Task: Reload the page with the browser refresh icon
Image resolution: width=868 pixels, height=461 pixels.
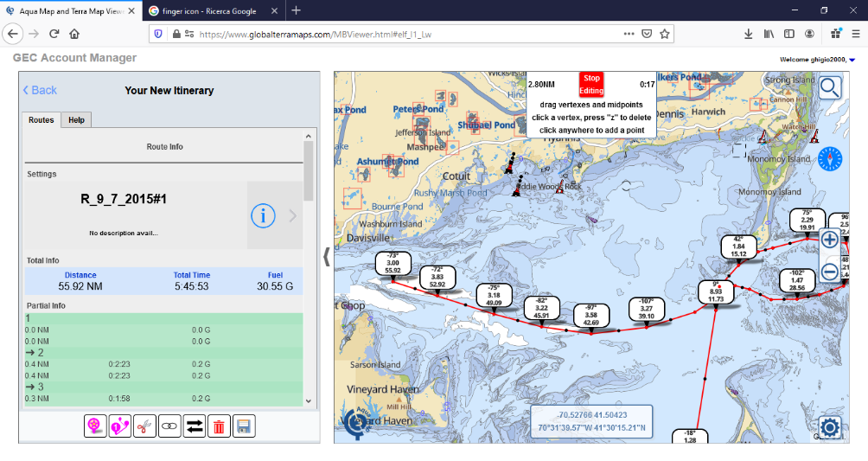Action: (x=54, y=34)
